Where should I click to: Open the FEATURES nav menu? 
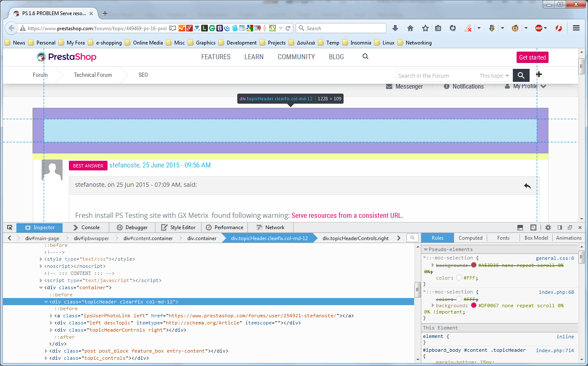216,57
